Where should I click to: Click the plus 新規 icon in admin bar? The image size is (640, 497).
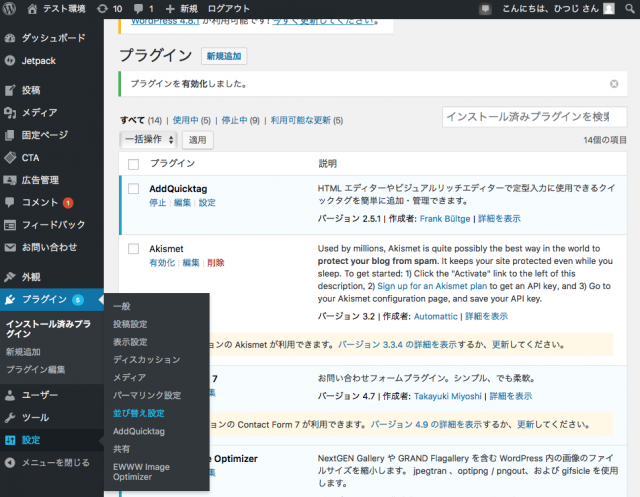170,9
